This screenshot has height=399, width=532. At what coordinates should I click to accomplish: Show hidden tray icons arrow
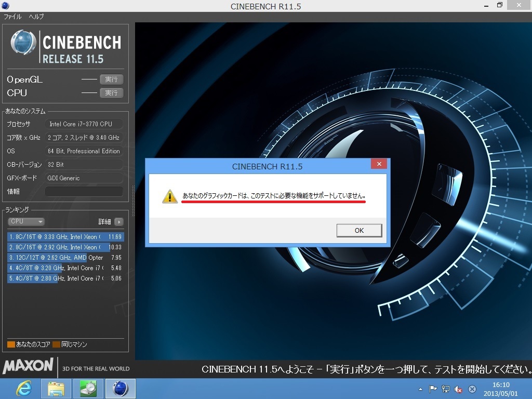pyautogui.click(x=421, y=389)
